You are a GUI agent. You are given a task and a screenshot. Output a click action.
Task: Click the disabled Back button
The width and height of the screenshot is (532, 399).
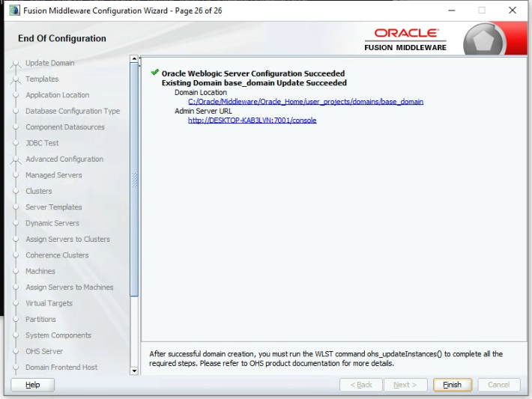[x=361, y=385]
